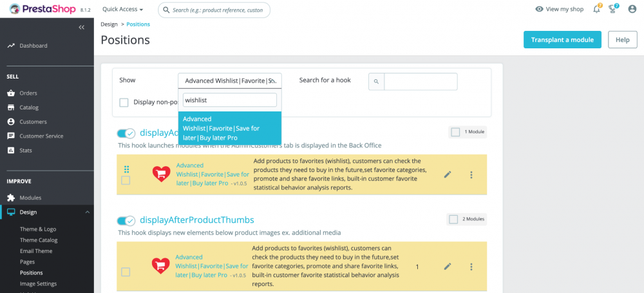Click the magnifier icon in hook search
Viewport: 644px width, 293px height.
[376, 82]
